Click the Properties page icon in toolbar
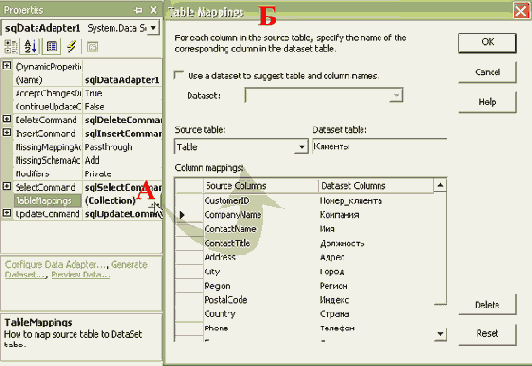Viewport: 532px width, 366px height. [52, 46]
